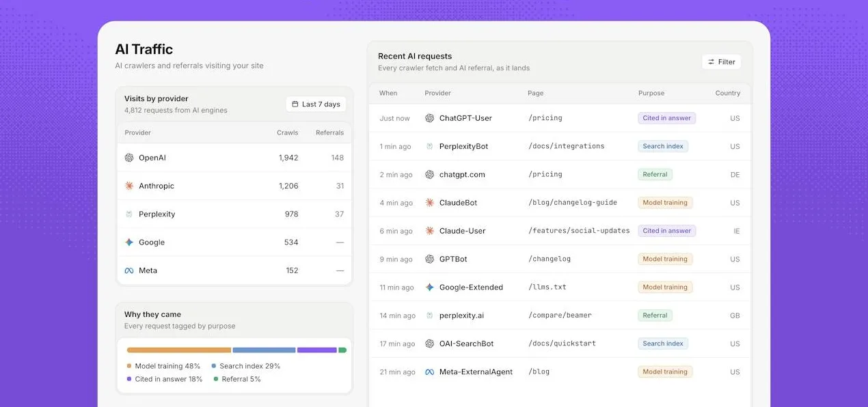Click the green Referral bar segment
The image size is (868, 407).
[x=342, y=350]
